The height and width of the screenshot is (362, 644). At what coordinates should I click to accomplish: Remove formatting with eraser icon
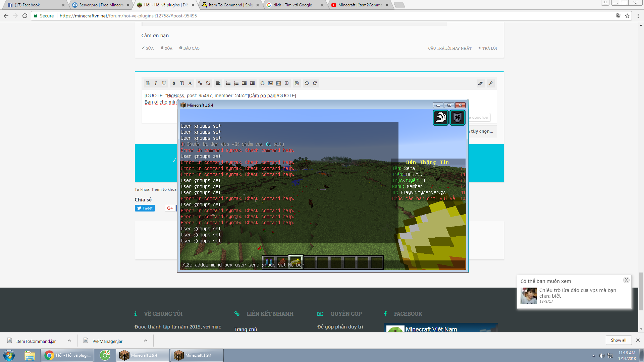tap(481, 83)
